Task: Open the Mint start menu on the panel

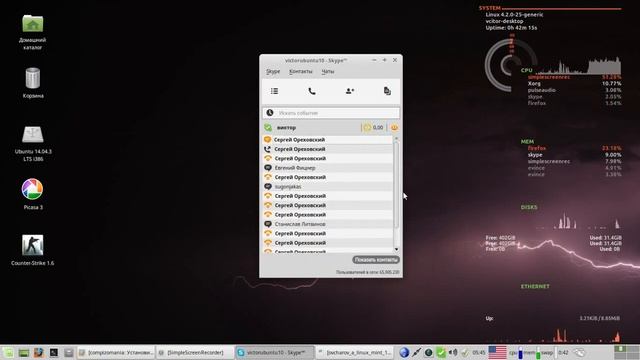Action: pyautogui.click(x=8, y=352)
